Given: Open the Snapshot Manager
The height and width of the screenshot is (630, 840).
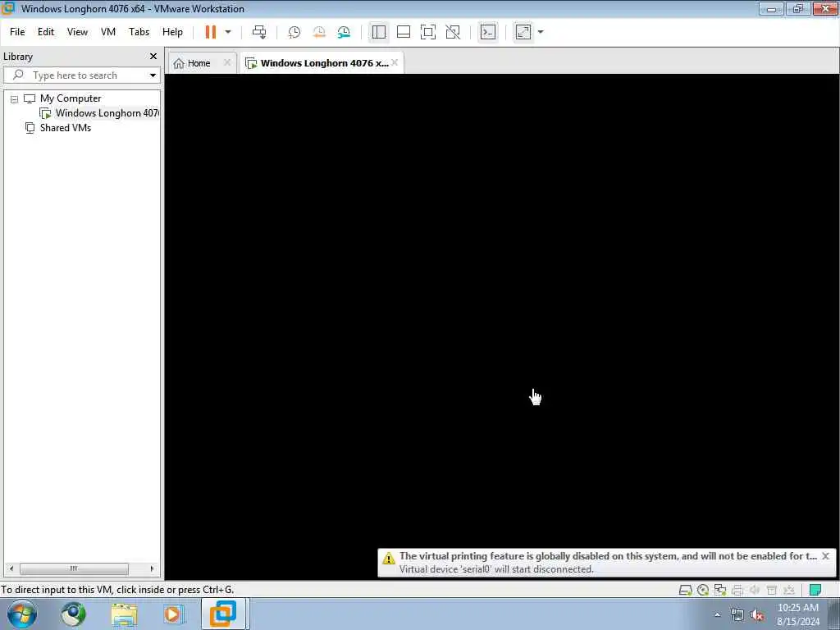Looking at the screenshot, I should [344, 32].
